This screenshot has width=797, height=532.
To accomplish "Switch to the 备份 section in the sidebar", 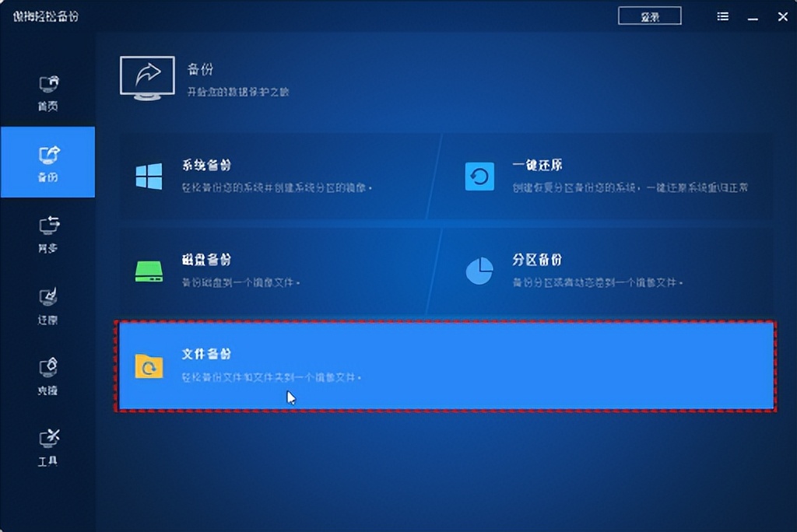I will pos(47,161).
